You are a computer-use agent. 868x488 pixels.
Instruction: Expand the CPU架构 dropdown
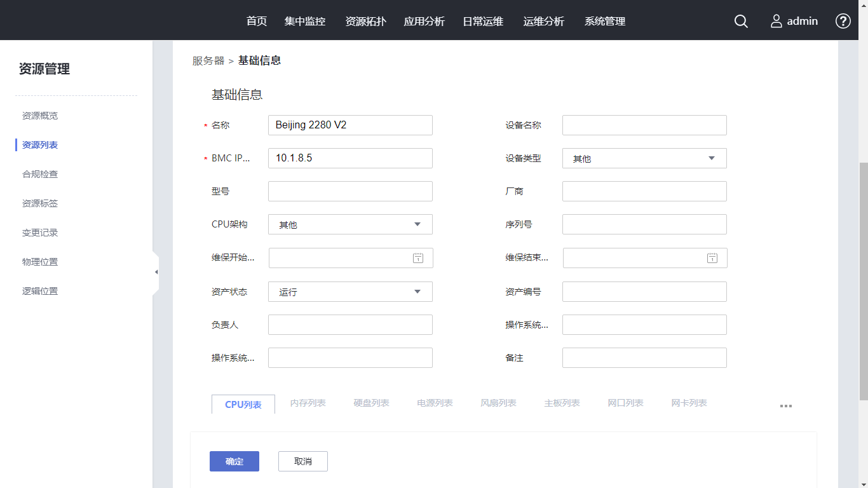click(417, 224)
